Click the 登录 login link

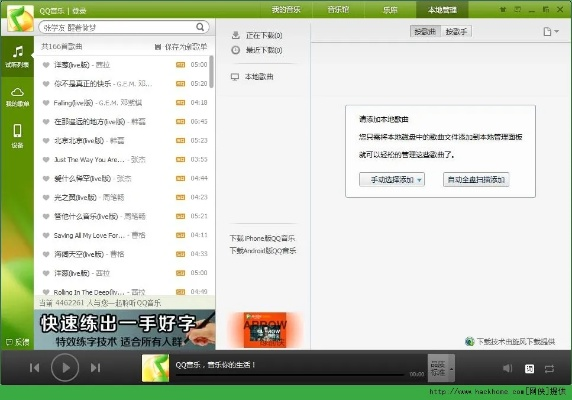(x=79, y=11)
